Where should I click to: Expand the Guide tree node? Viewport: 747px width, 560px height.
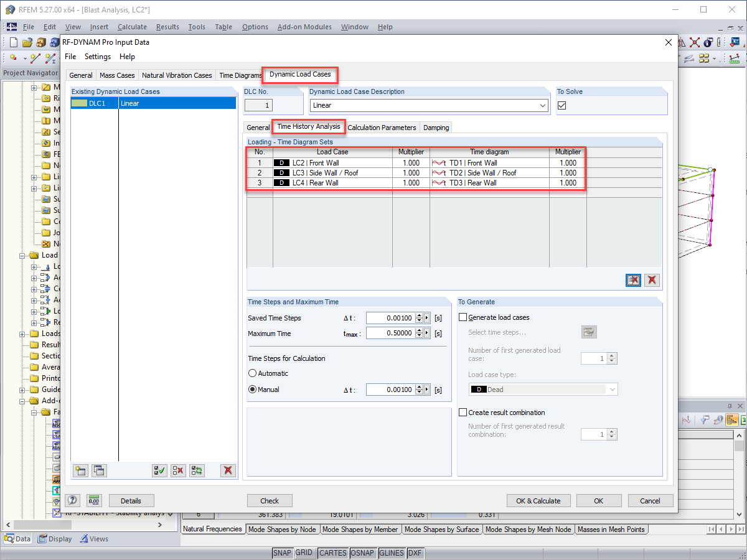(x=23, y=390)
